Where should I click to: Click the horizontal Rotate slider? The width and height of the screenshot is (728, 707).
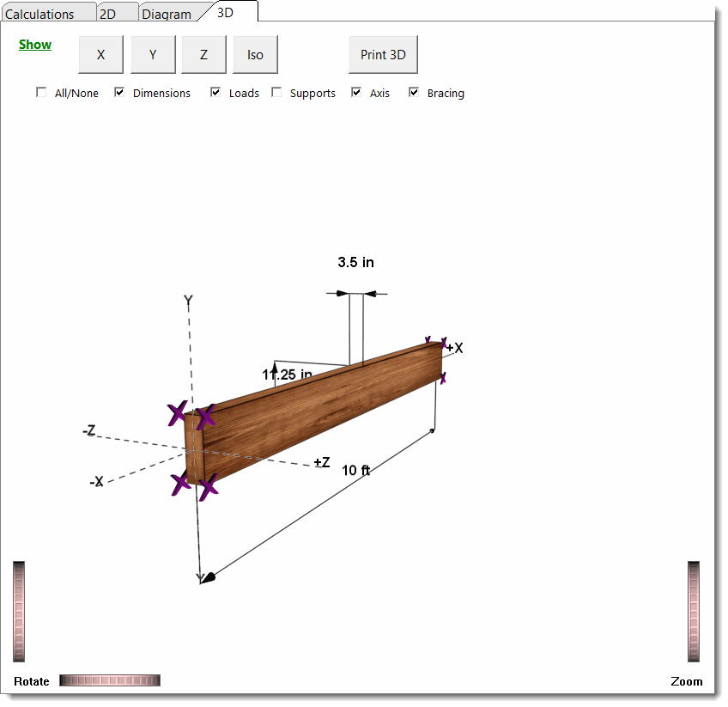tap(110, 680)
